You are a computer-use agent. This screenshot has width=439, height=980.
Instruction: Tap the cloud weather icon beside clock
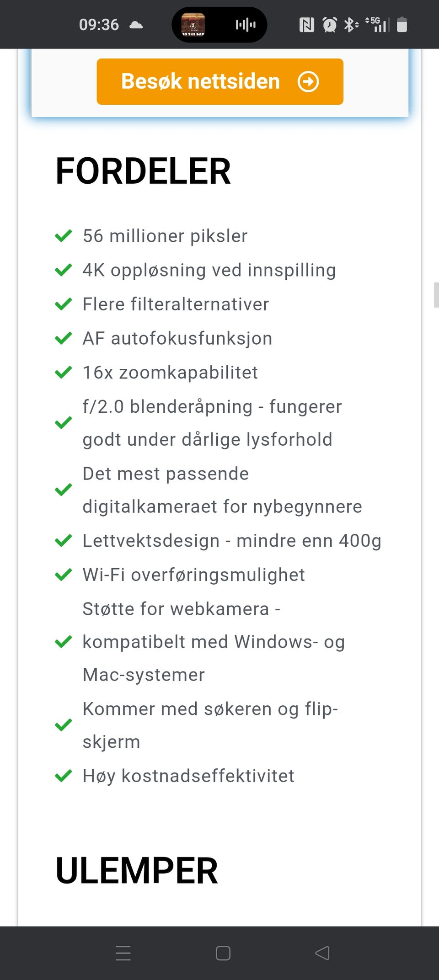click(136, 25)
